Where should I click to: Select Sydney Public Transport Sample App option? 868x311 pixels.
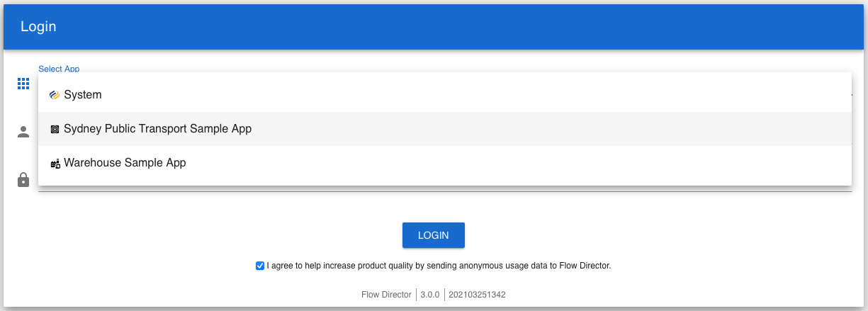click(x=157, y=129)
